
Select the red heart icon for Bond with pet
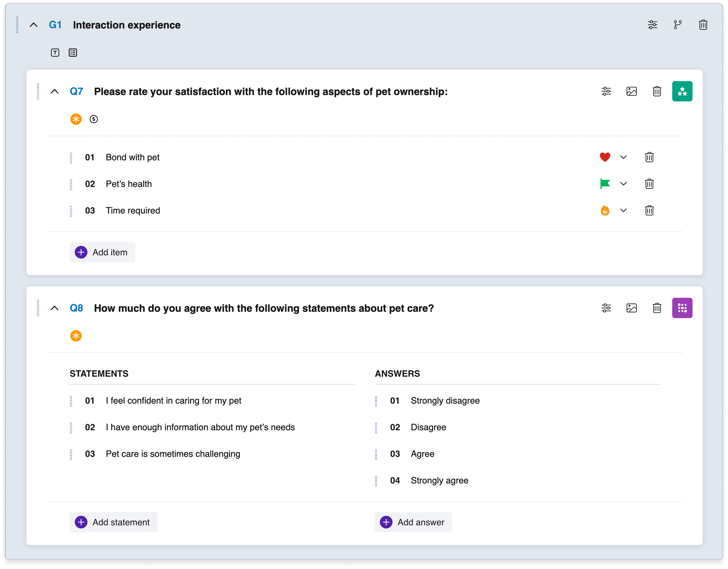coord(605,157)
